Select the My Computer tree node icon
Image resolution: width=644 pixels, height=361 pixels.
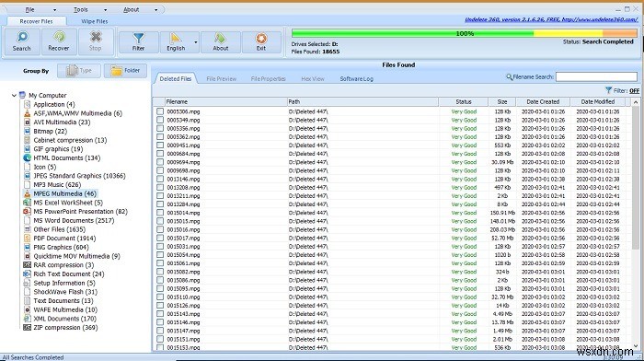click(23, 96)
